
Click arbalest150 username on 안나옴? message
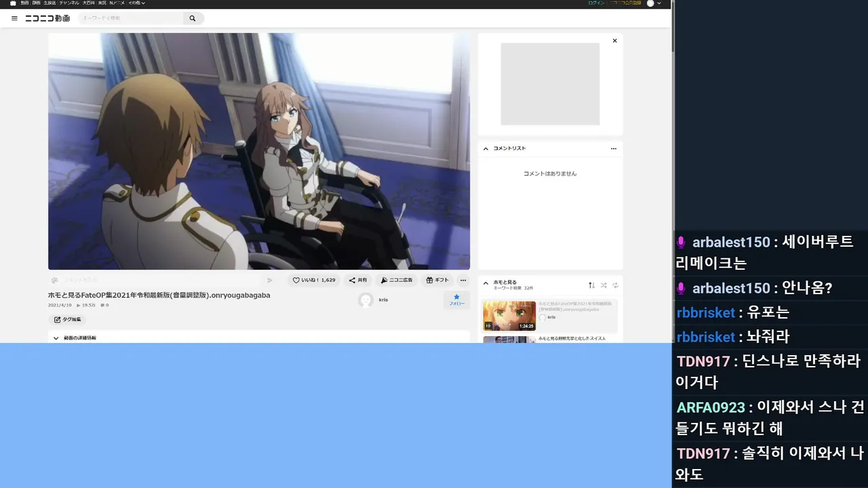[x=731, y=288]
